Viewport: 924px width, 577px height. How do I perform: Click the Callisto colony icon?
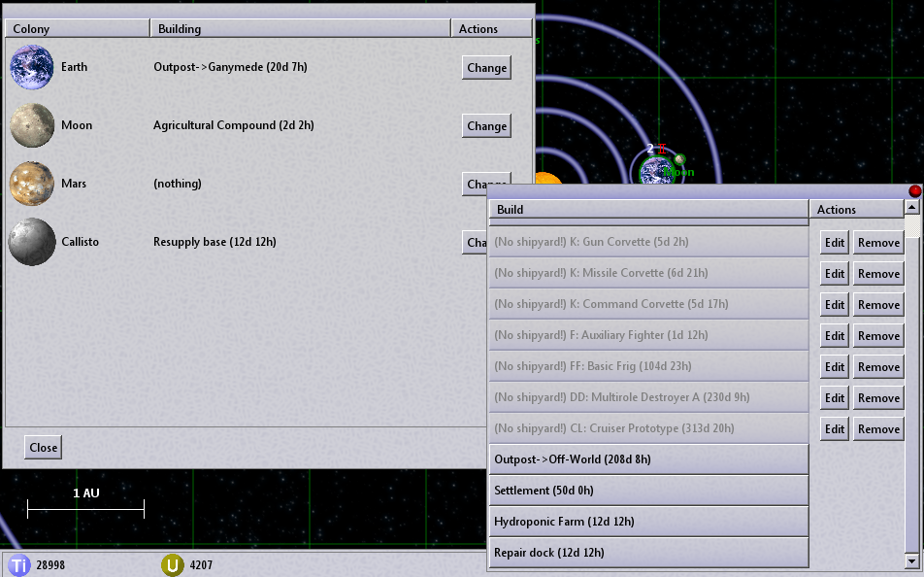(x=31, y=242)
